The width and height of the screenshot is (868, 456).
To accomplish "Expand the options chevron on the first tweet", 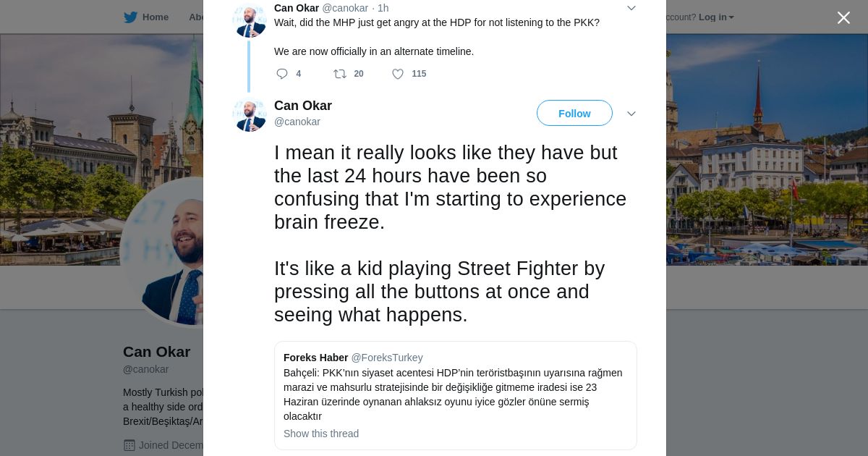I will (x=631, y=9).
